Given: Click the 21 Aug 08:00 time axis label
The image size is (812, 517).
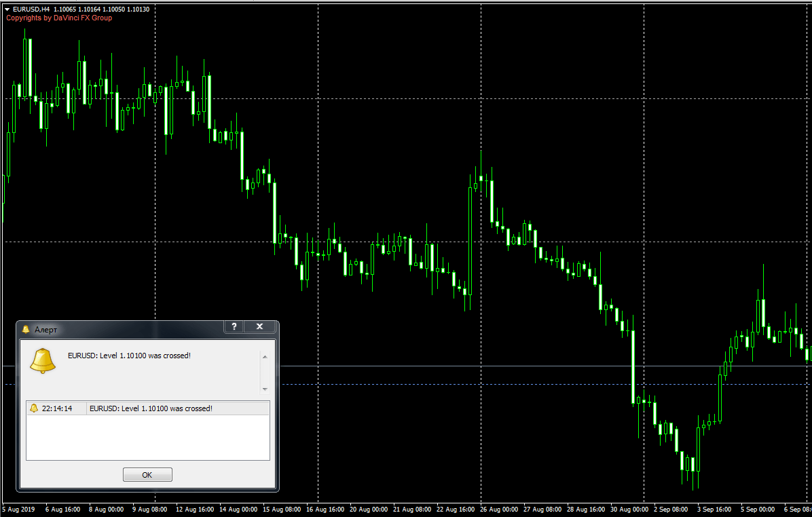Looking at the screenshot, I should pyautogui.click(x=412, y=510).
